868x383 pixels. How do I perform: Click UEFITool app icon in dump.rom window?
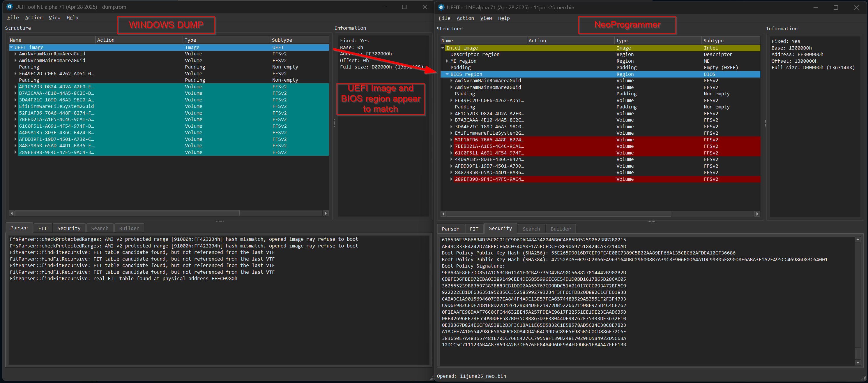pyautogui.click(x=9, y=7)
